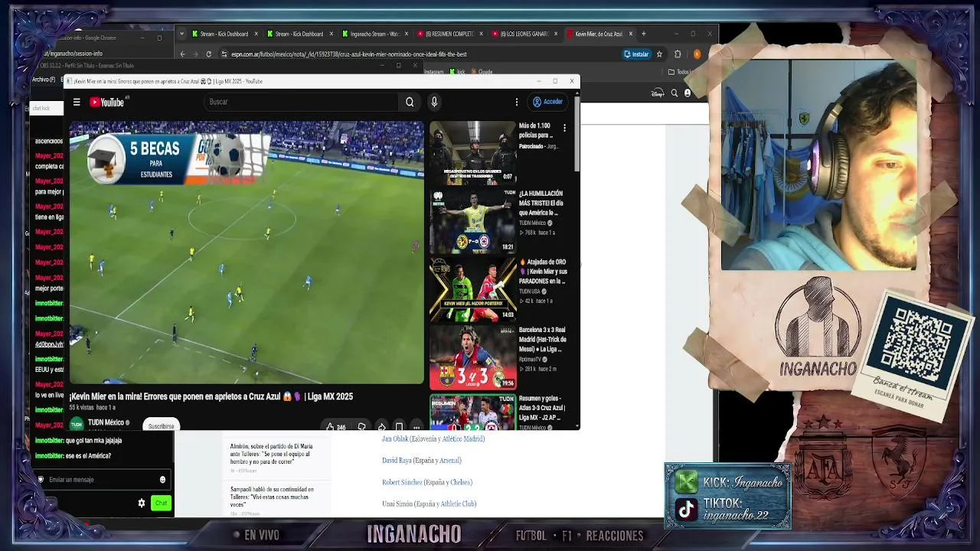Click Chrome 'Instalar' app button
Image resolution: width=980 pixels, height=551 pixels.
[636, 54]
